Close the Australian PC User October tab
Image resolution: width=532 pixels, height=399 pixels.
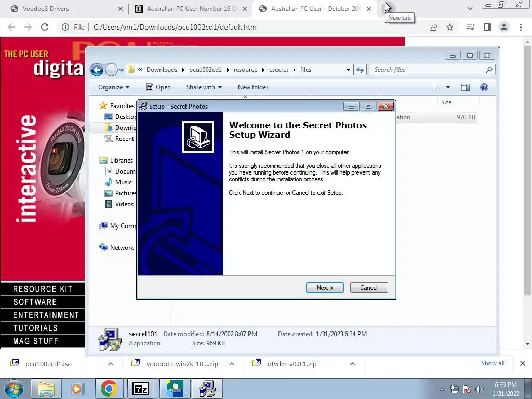369,9
